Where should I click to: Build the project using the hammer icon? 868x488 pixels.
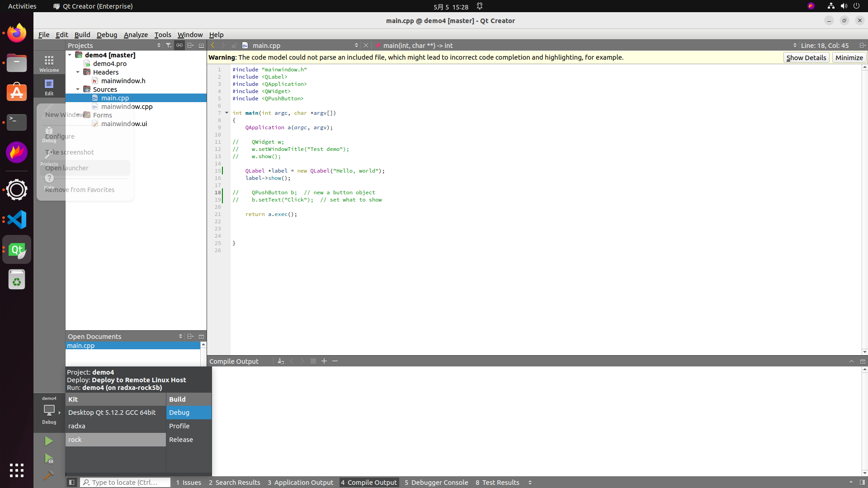(x=49, y=475)
